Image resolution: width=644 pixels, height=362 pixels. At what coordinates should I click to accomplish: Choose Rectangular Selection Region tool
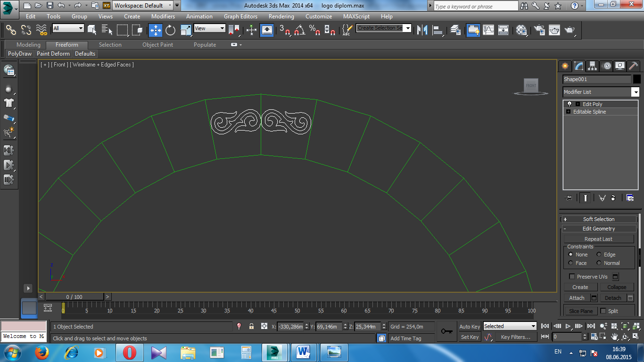(123, 30)
